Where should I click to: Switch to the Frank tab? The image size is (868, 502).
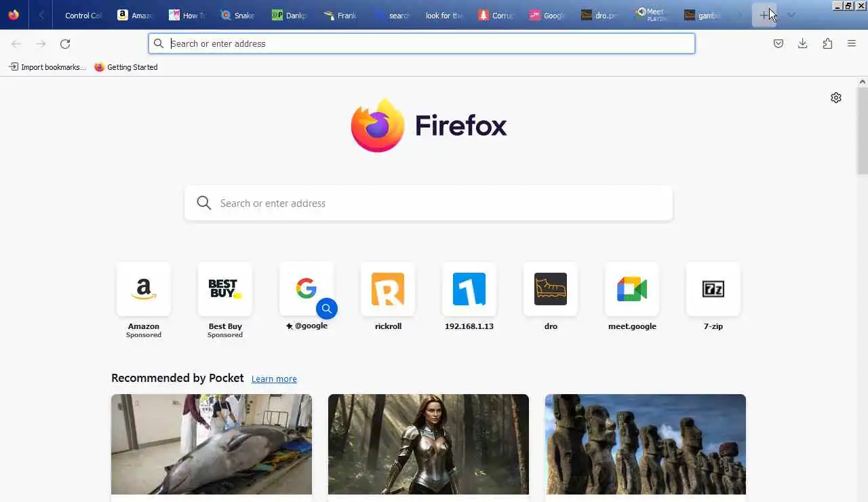coord(342,15)
